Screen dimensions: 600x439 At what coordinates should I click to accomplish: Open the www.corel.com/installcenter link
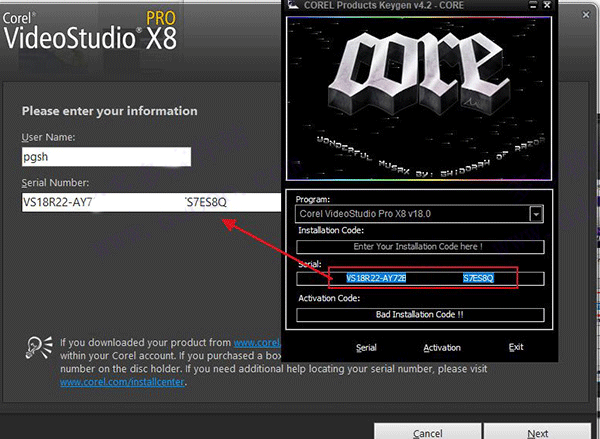coord(122,382)
